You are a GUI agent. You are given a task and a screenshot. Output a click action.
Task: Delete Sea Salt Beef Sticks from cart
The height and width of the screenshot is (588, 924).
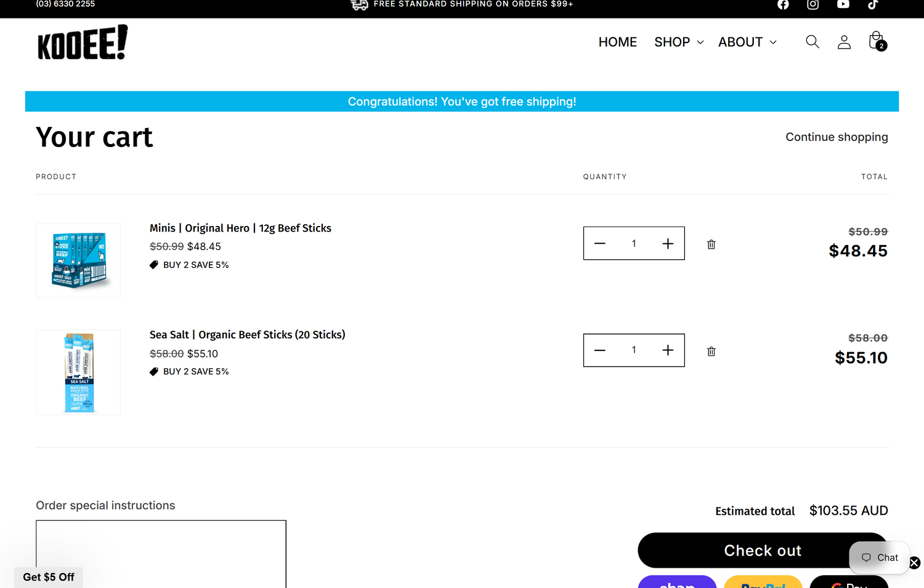[711, 351]
